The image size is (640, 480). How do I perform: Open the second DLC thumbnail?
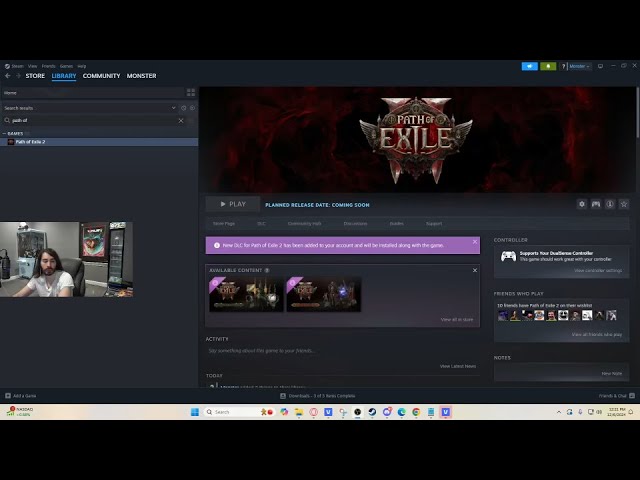click(324, 294)
